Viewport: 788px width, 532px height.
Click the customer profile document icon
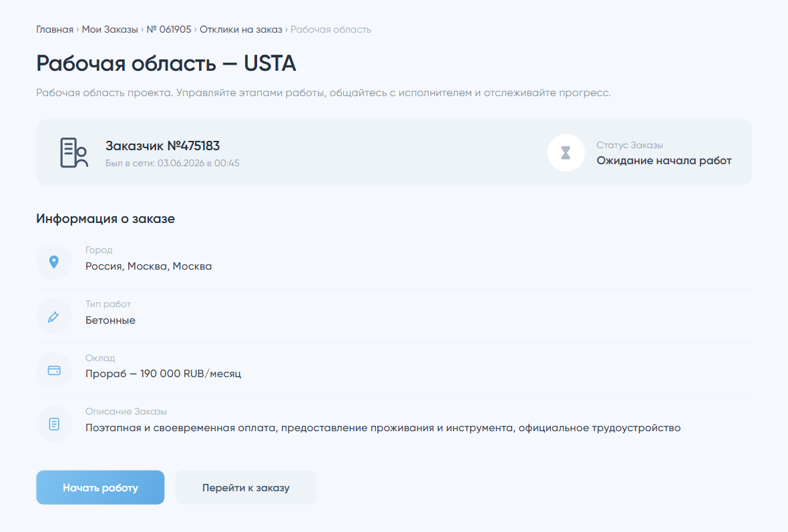tap(74, 152)
